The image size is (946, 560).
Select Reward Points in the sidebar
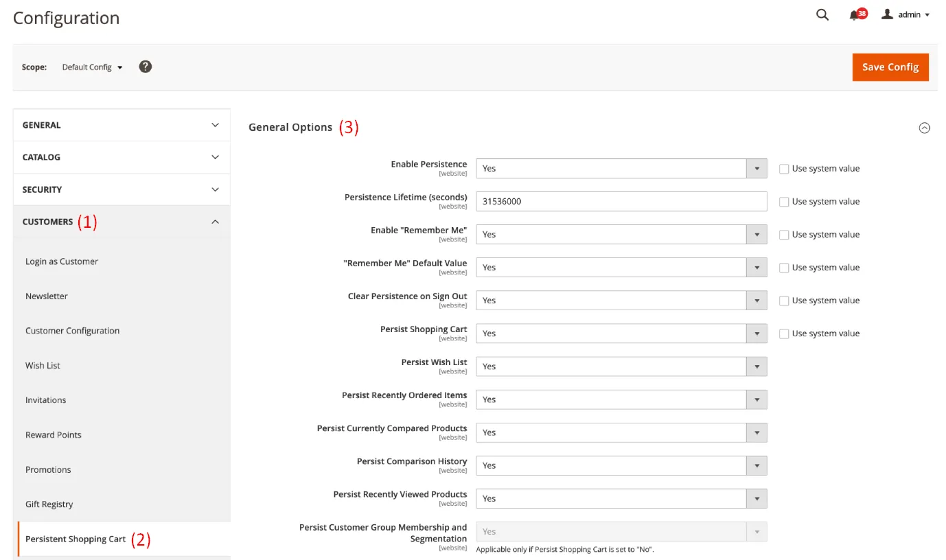pyautogui.click(x=54, y=435)
